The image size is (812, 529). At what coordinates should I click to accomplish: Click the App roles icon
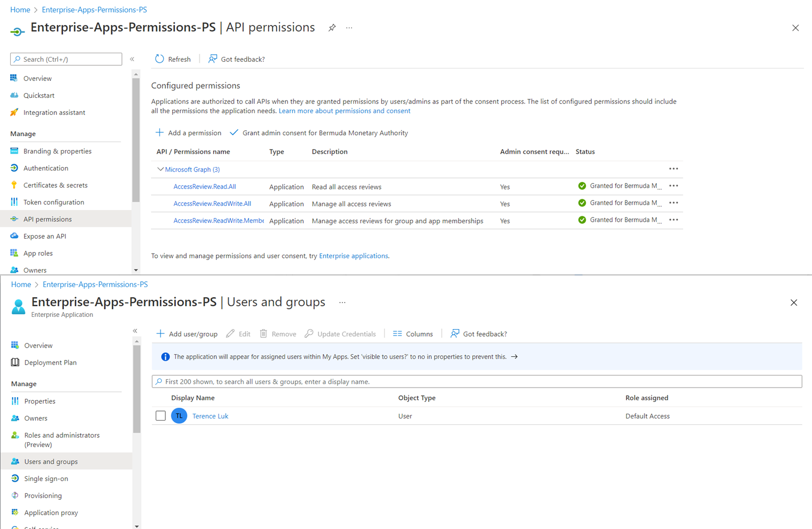point(14,253)
